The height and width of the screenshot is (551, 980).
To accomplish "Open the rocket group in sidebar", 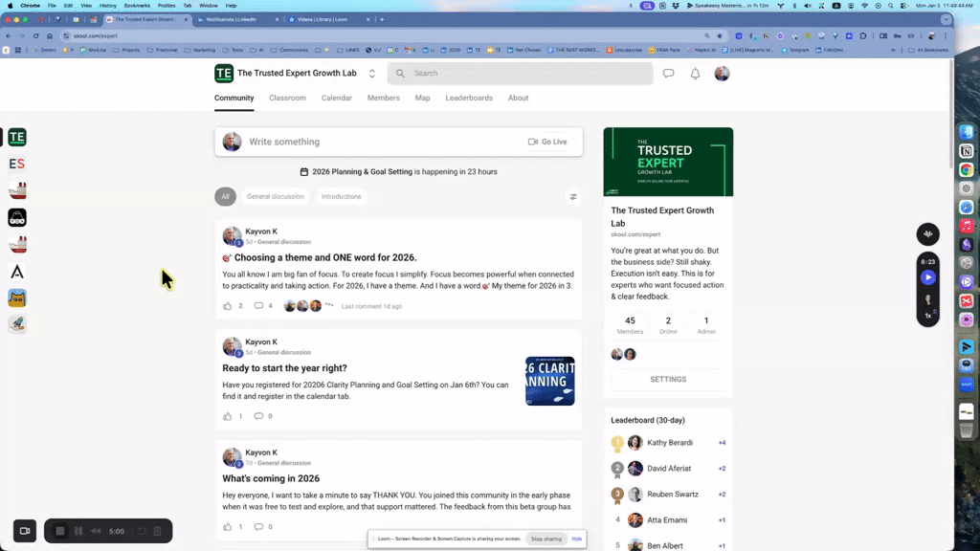I will click(17, 324).
